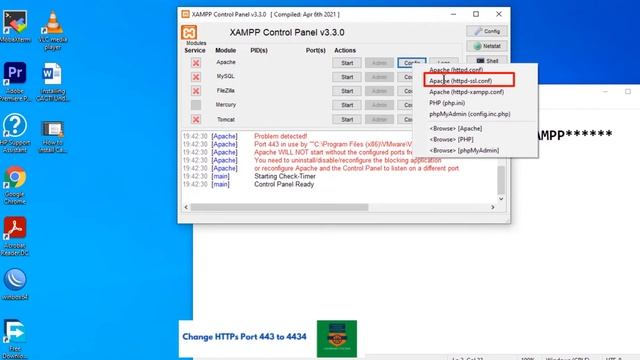Click the MySQL Admin button
The image size is (640, 360).
[x=379, y=77]
